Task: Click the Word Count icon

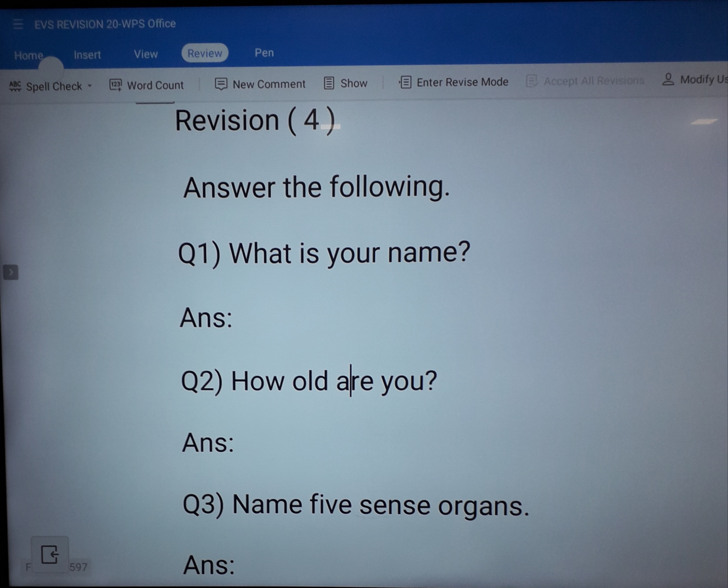Action: click(116, 85)
